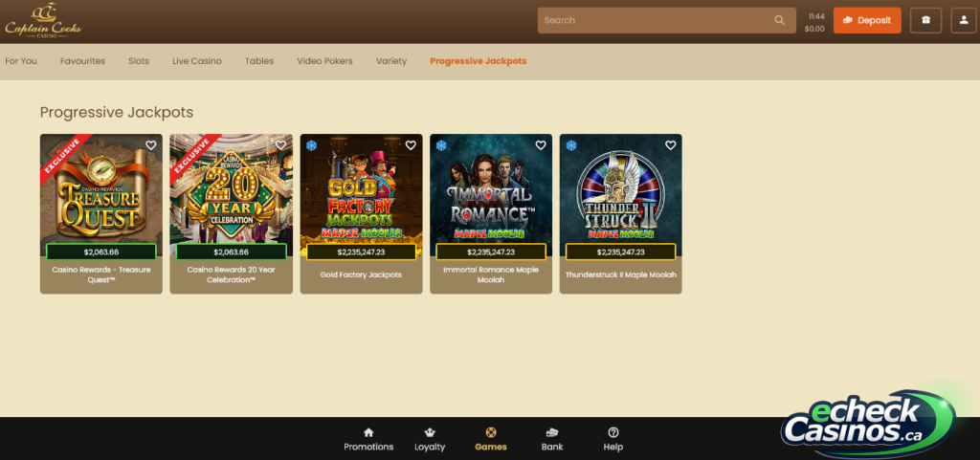The image size is (980, 460).
Task: Click the $2,063.66 jackpot on 20 Year Celebration
Action: coord(232,252)
